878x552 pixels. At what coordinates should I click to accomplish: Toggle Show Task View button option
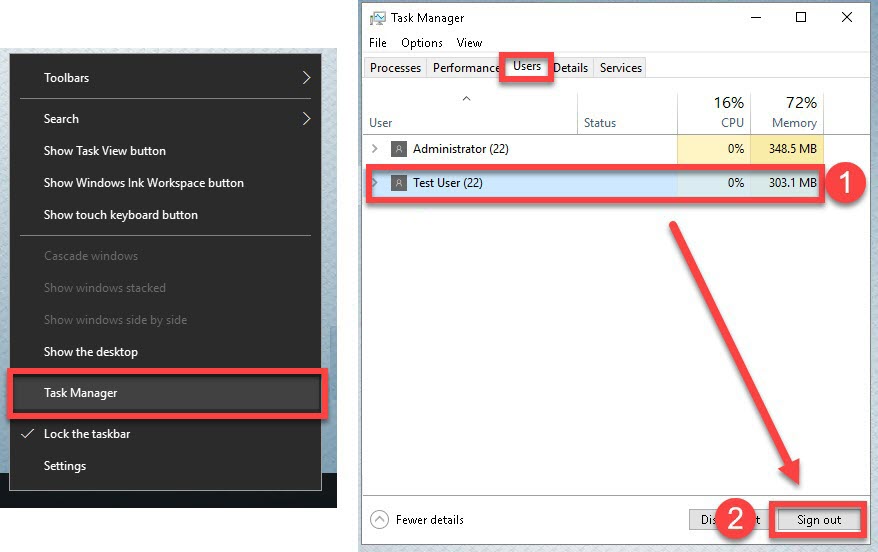point(105,151)
